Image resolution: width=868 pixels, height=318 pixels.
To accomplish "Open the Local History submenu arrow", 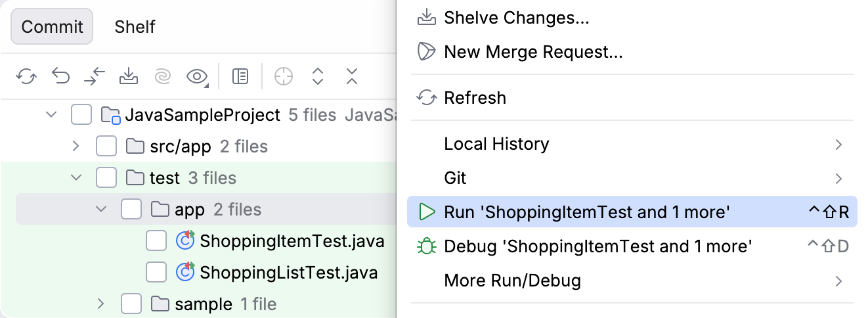I will [x=839, y=145].
